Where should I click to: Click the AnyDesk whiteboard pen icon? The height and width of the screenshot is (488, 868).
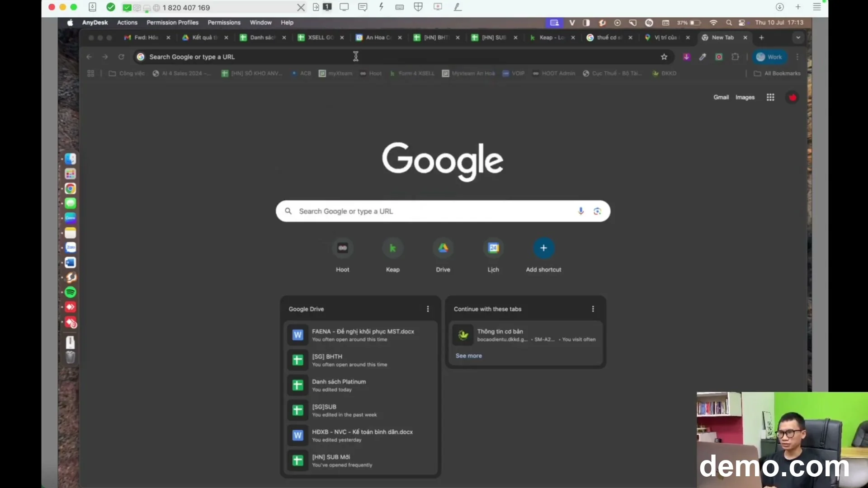[x=458, y=7]
